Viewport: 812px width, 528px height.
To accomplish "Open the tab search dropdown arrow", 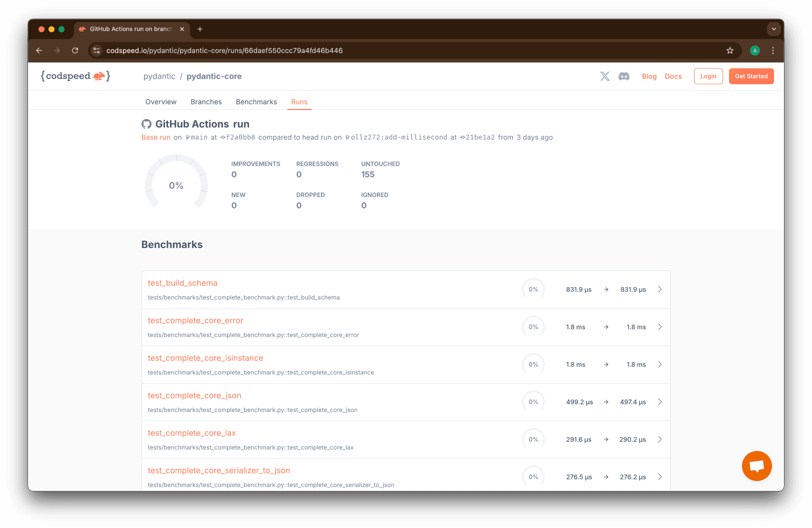I will (773, 29).
